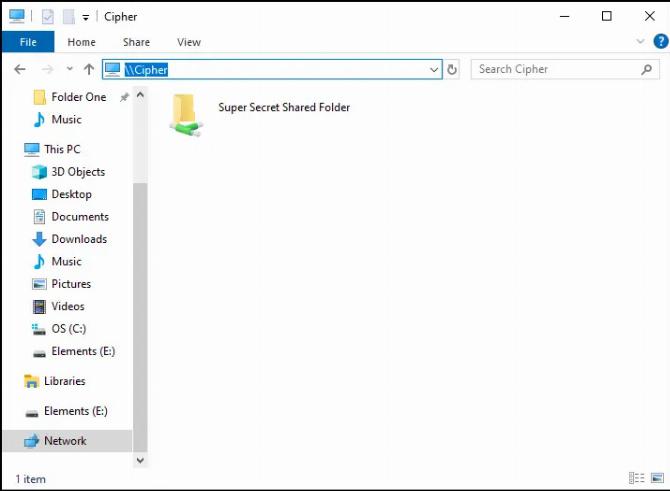Select Super Secret Shared Folder name text

[284, 107]
